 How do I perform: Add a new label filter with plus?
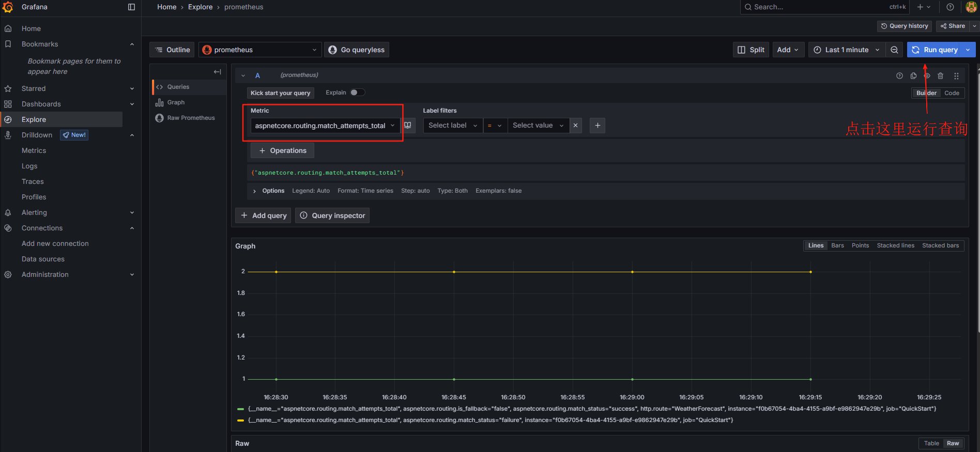coord(598,126)
